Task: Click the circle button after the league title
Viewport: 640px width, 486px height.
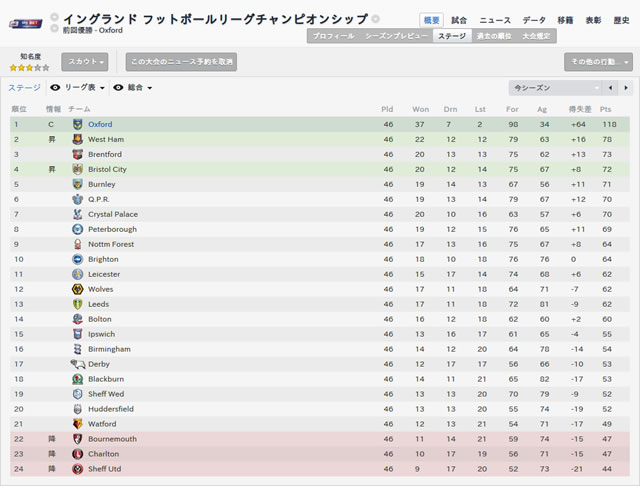Action: (376, 19)
